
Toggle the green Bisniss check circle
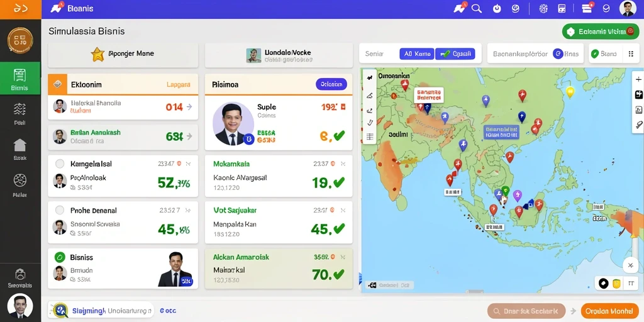[x=60, y=257]
